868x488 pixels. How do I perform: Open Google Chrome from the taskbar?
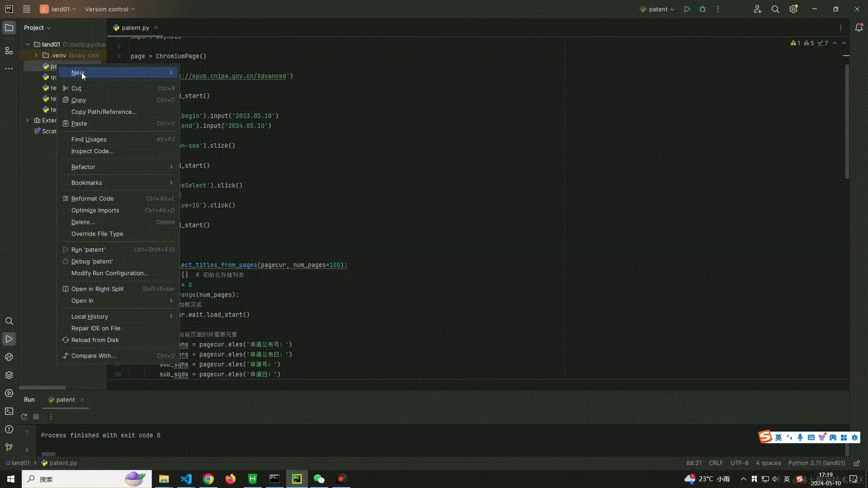point(208,479)
